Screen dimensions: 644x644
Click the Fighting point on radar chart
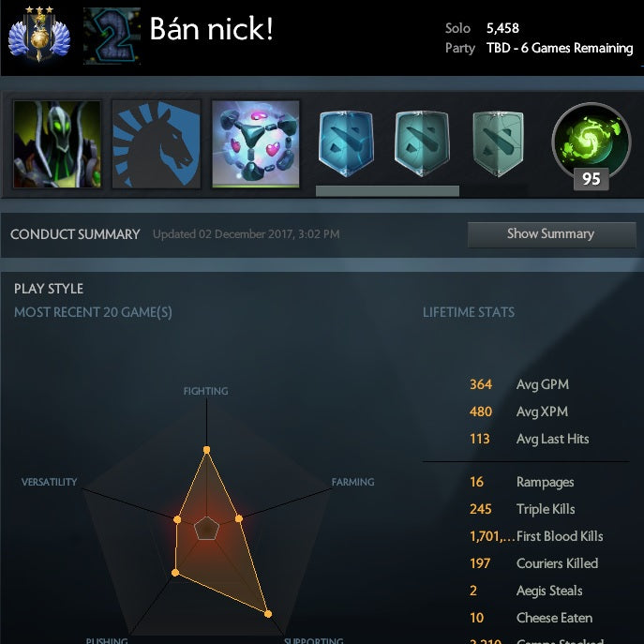206,450
